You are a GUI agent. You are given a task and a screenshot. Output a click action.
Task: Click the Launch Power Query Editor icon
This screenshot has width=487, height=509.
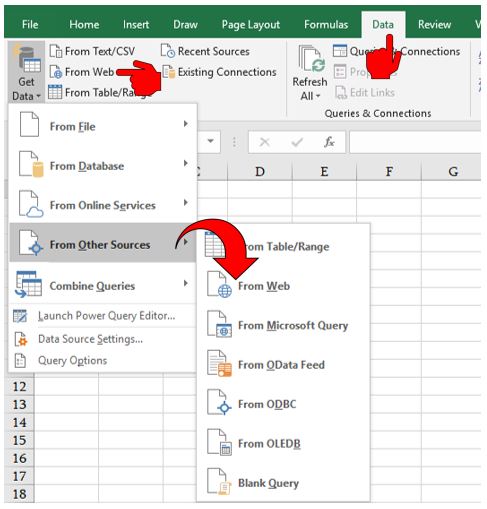(20, 316)
